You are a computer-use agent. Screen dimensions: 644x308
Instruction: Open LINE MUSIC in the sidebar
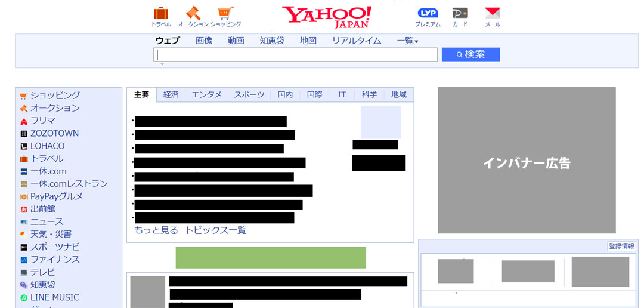[x=54, y=297]
